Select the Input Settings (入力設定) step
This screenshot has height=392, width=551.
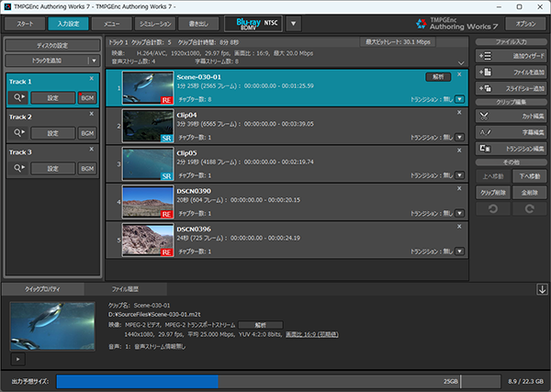68,24
